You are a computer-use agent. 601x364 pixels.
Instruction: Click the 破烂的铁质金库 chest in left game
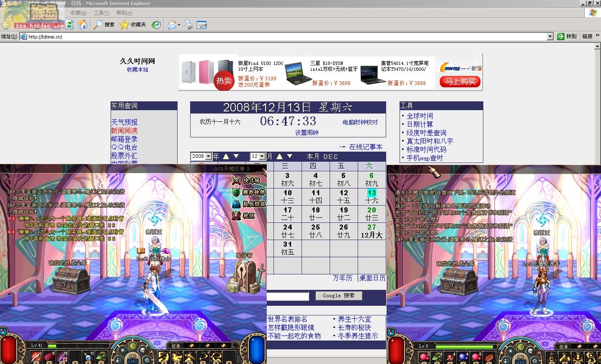coord(71,280)
